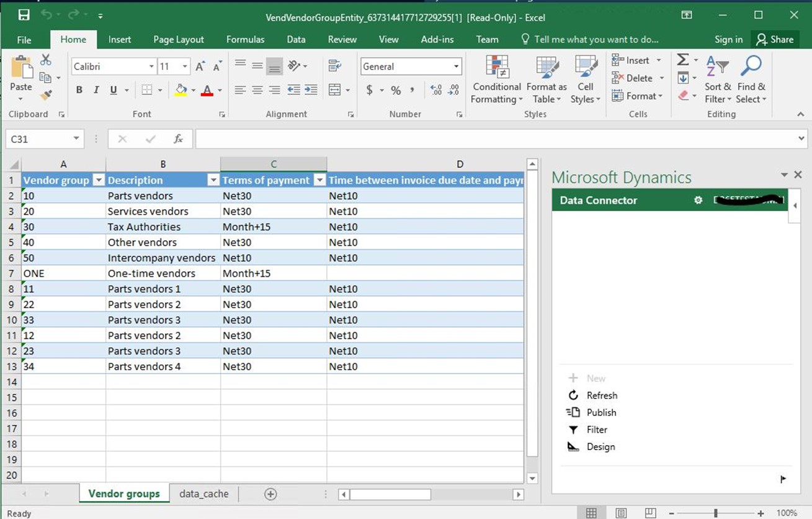Click the formula bar input field

(x=495, y=138)
